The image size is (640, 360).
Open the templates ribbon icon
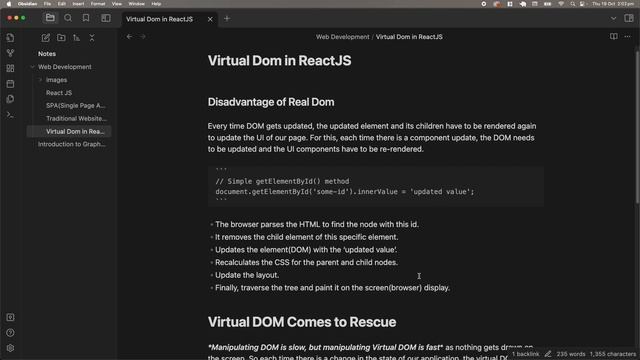coord(11,99)
